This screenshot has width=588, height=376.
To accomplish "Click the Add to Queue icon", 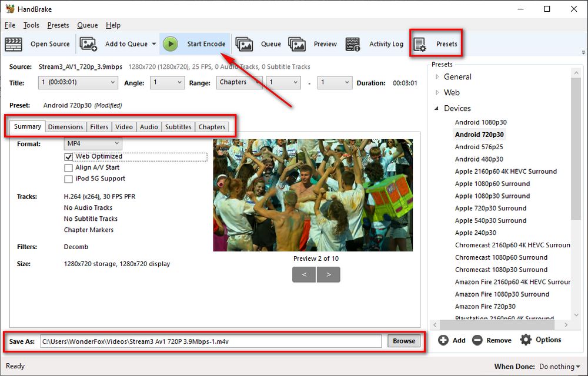I will [88, 44].
